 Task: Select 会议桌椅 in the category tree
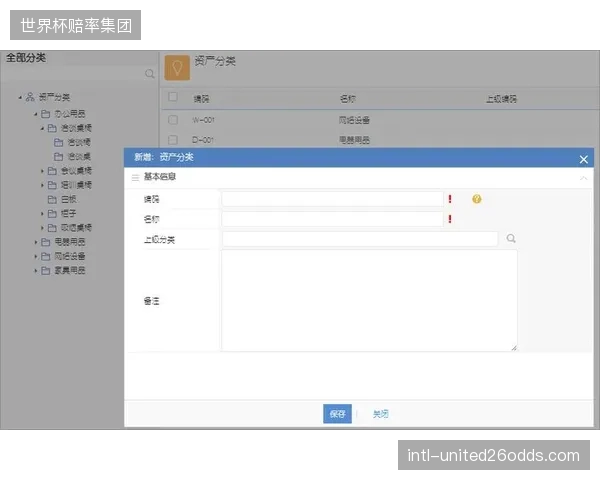click(x=76, y=171)
